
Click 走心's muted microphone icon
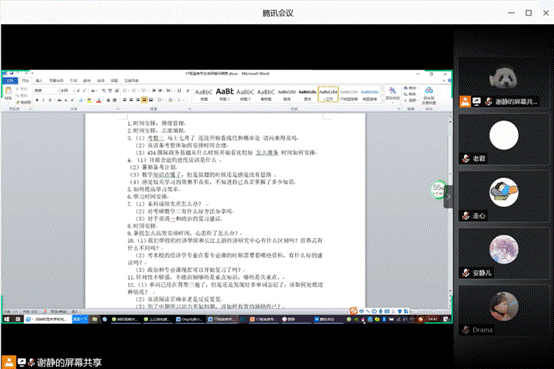click(x=466, y=216)
